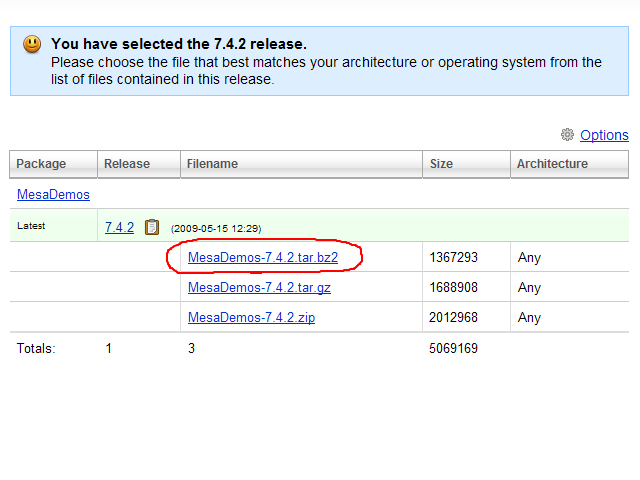The height and width of the screenshot is (480, 640).
Task: Click the total size 5069169
Action: pos(454,349)
